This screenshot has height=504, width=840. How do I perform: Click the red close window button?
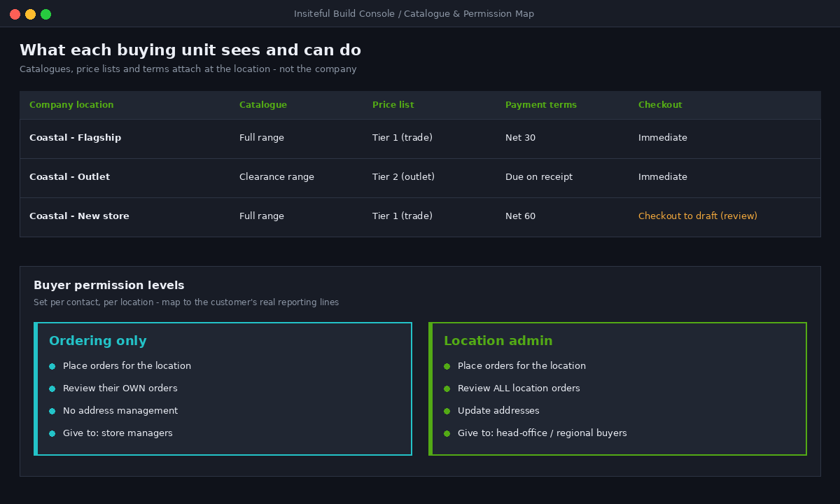coord(15,14)
